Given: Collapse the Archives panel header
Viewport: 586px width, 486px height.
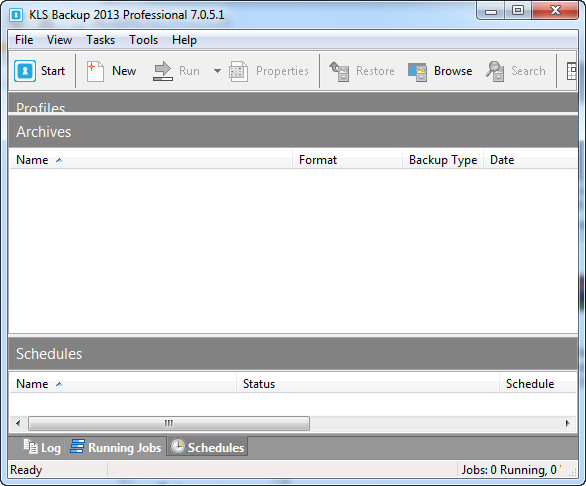Looking at the screenshot, I should 293,132.
